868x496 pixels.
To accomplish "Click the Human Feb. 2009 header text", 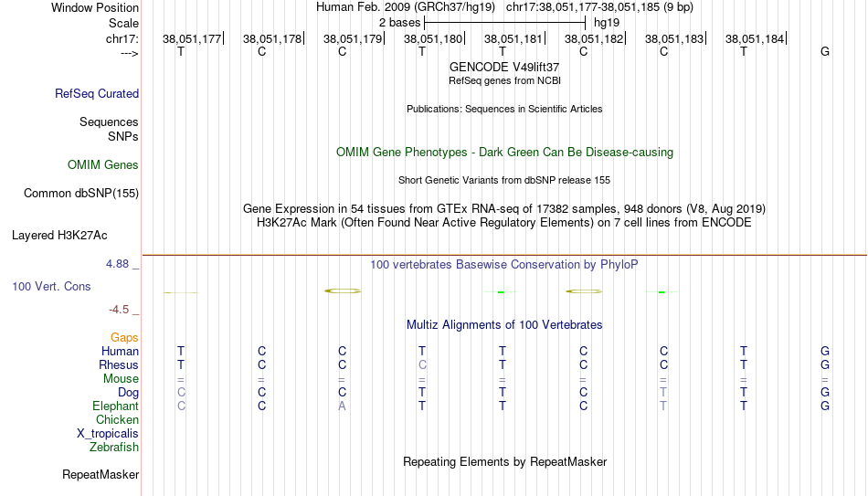I will [x=405, y=7].
